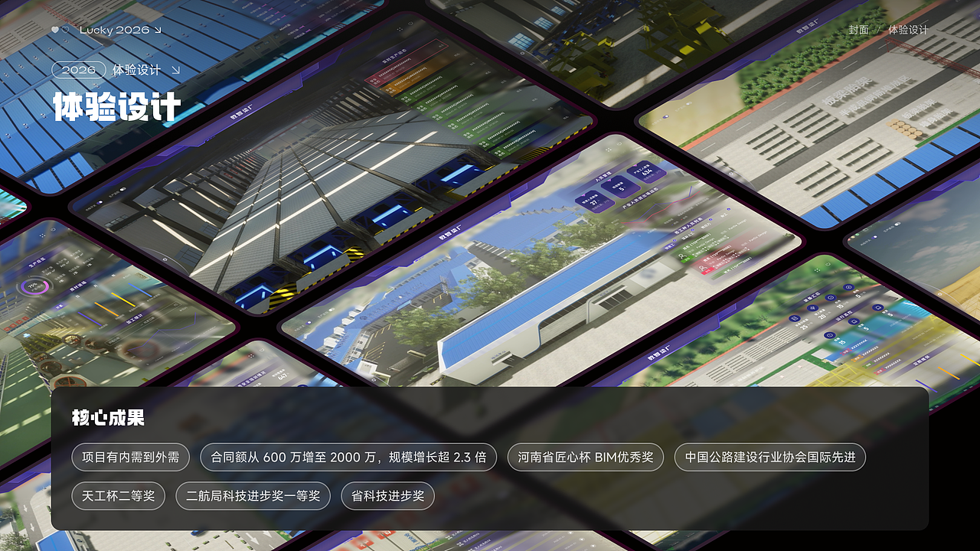Click the arrow icon after Lucky 2026
The width and height of the screenshot is (980, 551).
[158, 30]
